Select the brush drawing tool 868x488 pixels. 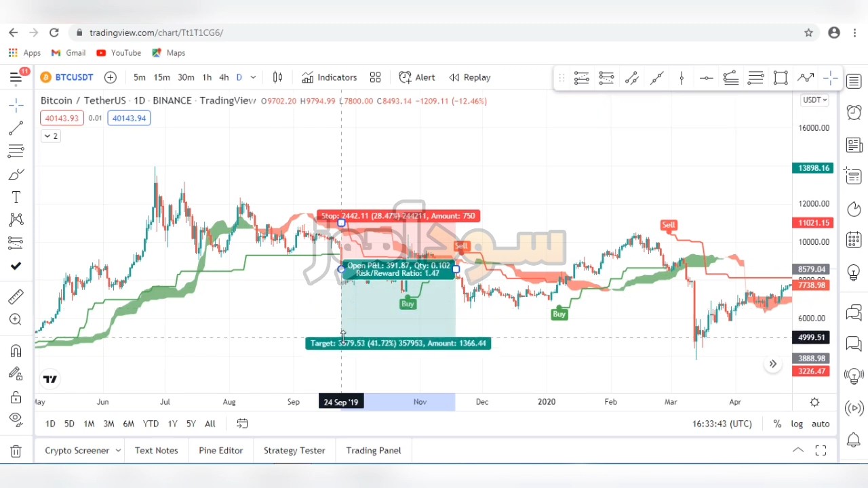pos(16,174)
